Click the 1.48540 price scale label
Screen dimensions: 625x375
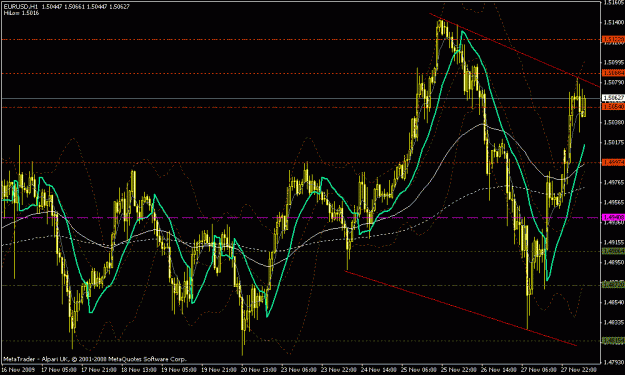pos(613,302)
